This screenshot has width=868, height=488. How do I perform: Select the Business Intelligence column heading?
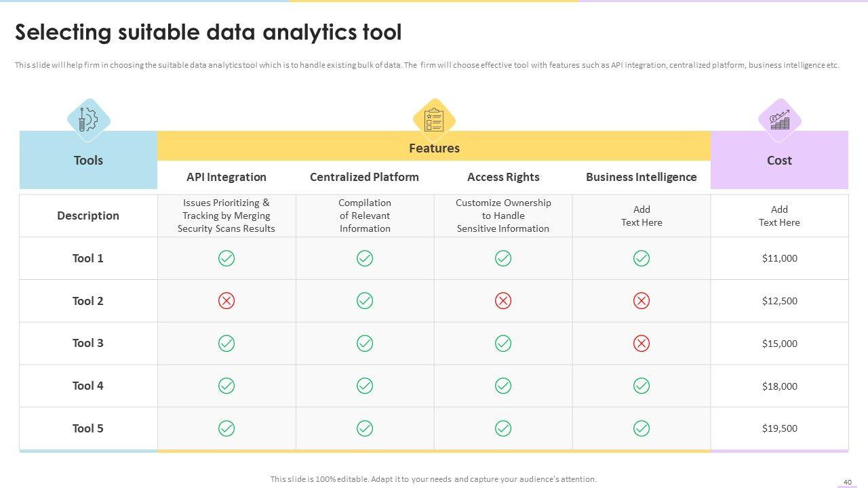tap(642, 177)
